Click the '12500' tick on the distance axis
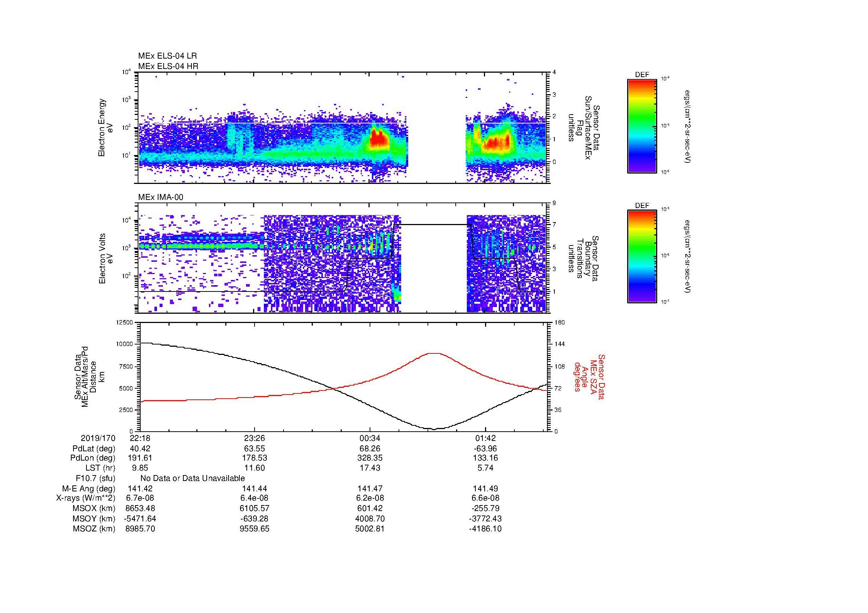This screenshot has height=613, width=868. (x=124, y=322)
